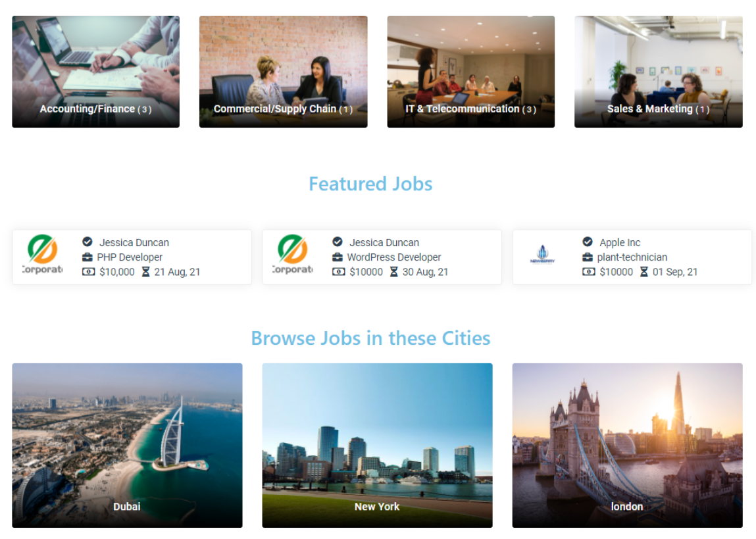Click the Featured Jobs heading

(370, 184)
